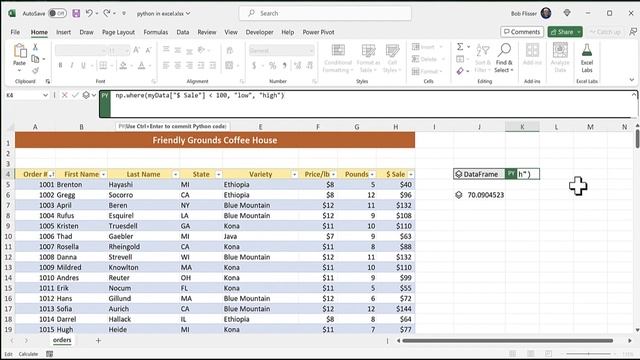Toggle Underline formatting button
This screenshot has height=360, width=640.
pyautogui.click(x=83, y=65)
